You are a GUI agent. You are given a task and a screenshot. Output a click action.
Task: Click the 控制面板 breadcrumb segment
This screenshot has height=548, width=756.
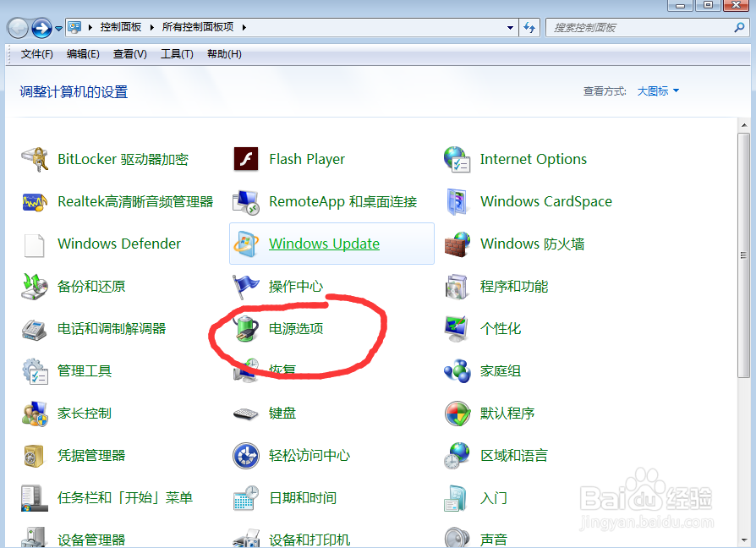pyautogui.click(x=121, y=27)
